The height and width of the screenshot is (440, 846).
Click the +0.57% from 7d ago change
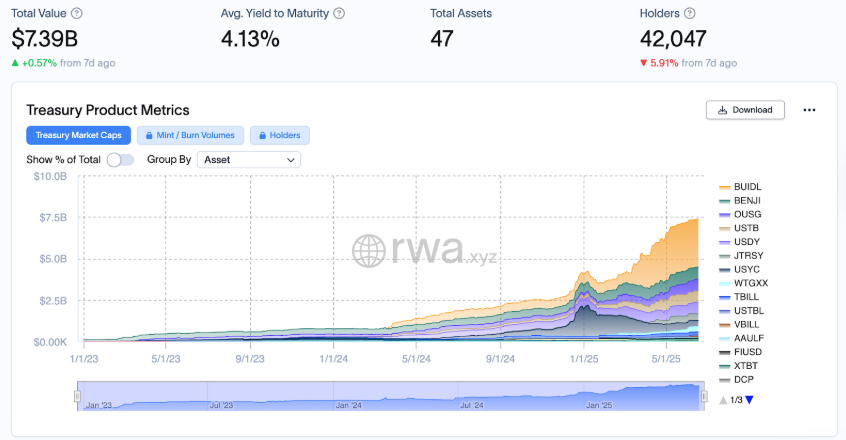click(64, 63)
